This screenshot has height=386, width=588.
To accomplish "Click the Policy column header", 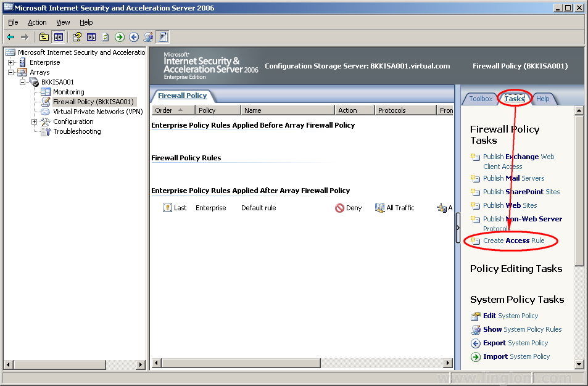I will click(218, 110).
